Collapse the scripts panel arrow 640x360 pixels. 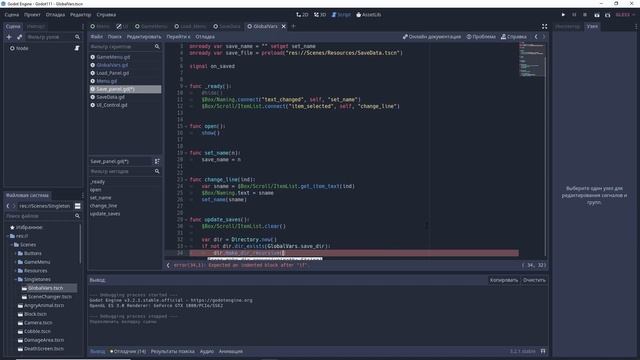point(168,265)
